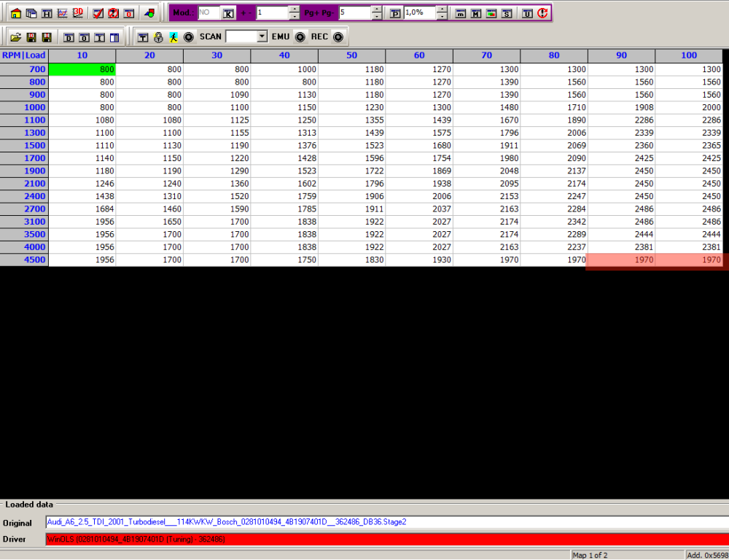Select cell 1750 in row 4500
The width and height of the screenshot is (729, 560).
pos(284,260)
